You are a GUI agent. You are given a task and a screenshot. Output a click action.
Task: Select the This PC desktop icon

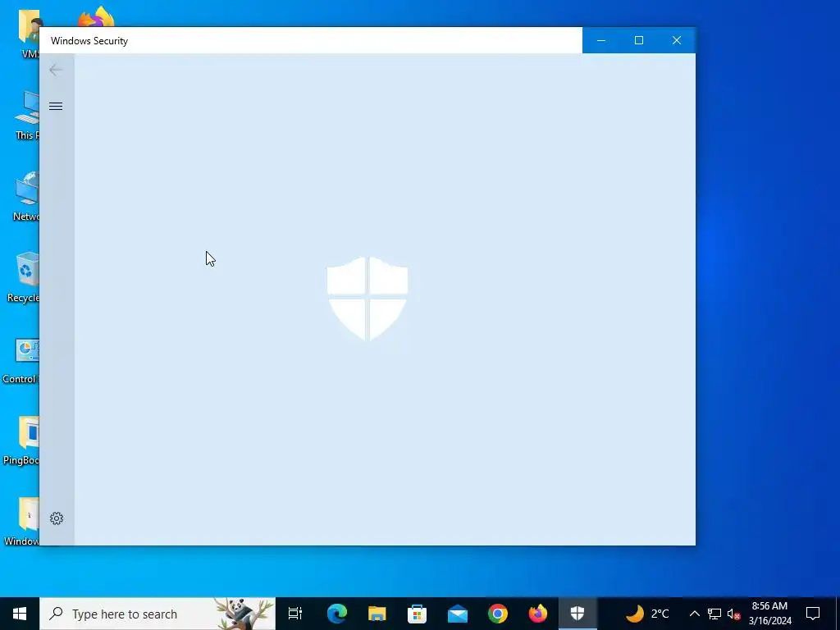(x=27, y=116)
